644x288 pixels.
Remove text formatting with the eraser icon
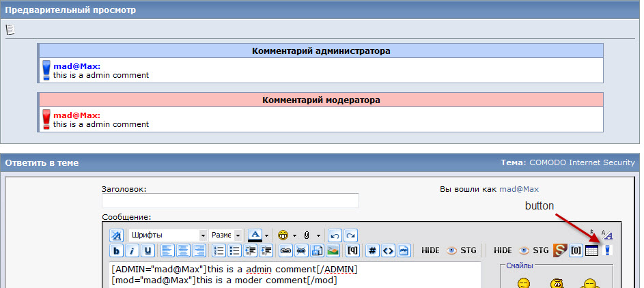coord(116,235)
